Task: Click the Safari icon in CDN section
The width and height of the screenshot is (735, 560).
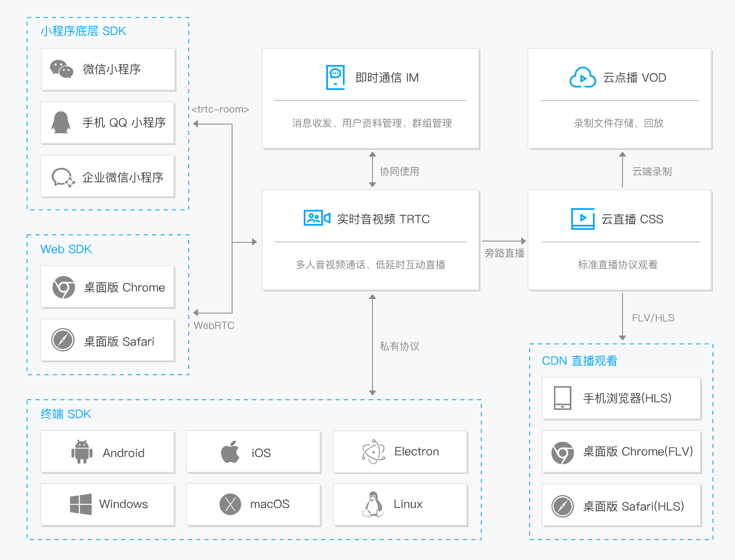Action: coord(562,506)
